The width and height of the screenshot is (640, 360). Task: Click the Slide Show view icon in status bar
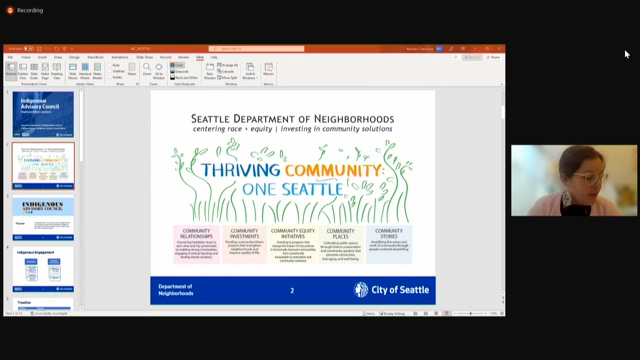[x=447, y=313]
